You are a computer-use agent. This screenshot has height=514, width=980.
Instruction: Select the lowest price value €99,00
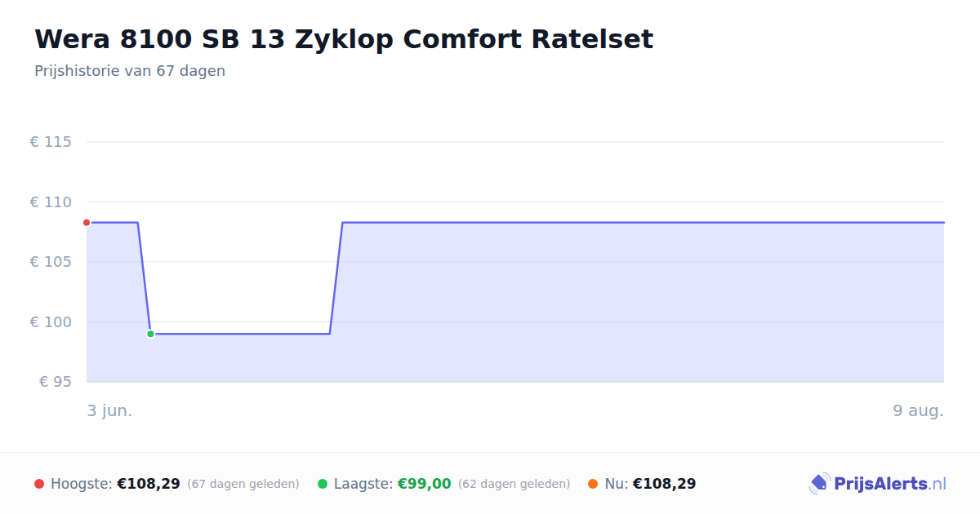[x=424, y=484]
